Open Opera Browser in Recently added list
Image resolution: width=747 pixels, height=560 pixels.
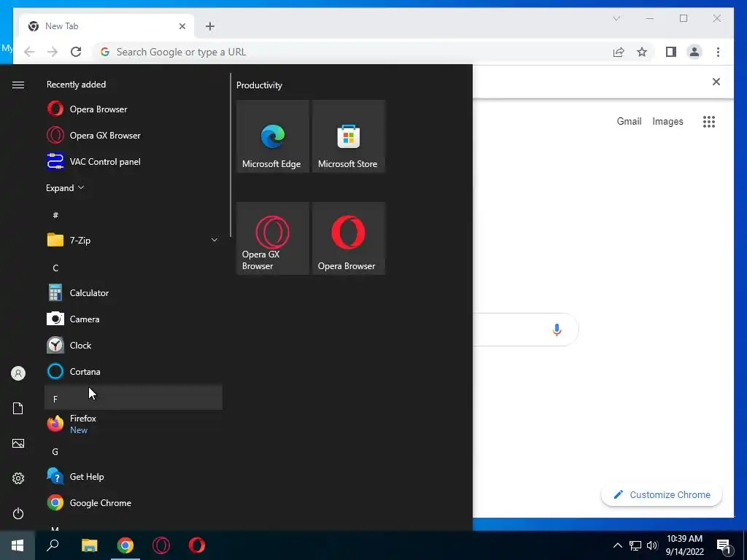133,109
